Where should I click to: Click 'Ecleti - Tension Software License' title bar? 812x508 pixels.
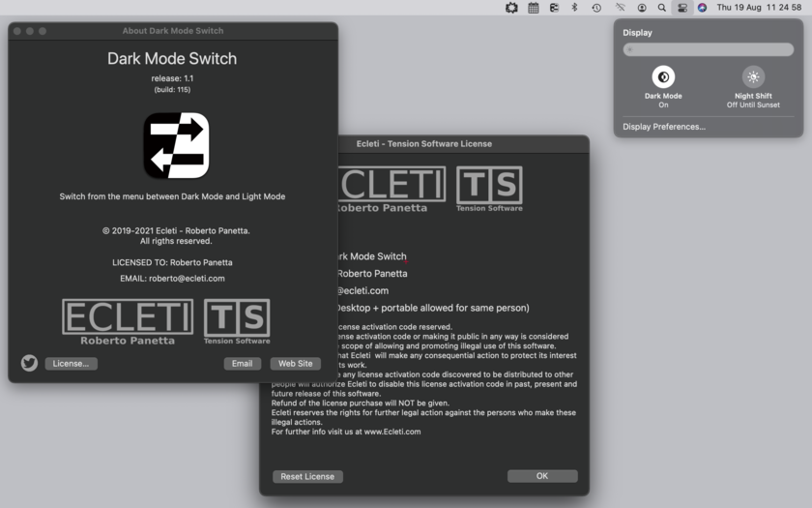[x=424, y=143]
